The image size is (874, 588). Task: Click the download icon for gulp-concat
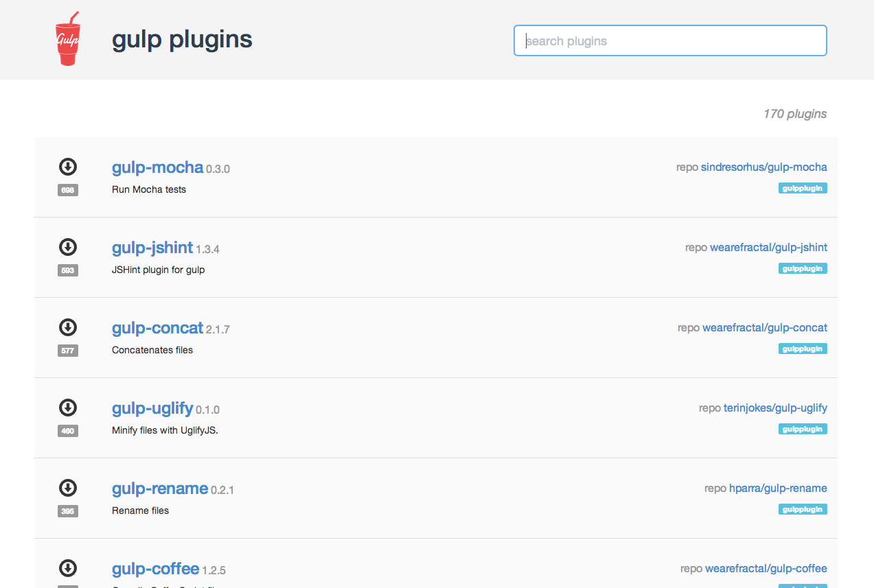click(68, 327)
